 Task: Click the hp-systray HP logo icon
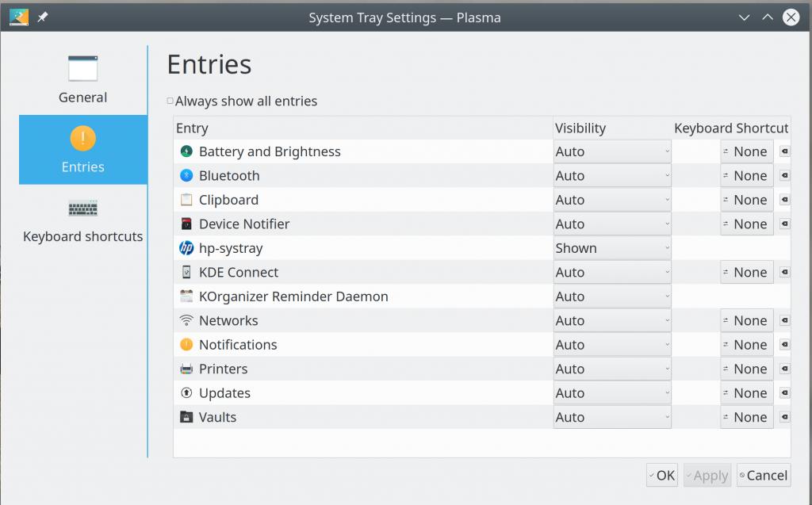point(186,248)
